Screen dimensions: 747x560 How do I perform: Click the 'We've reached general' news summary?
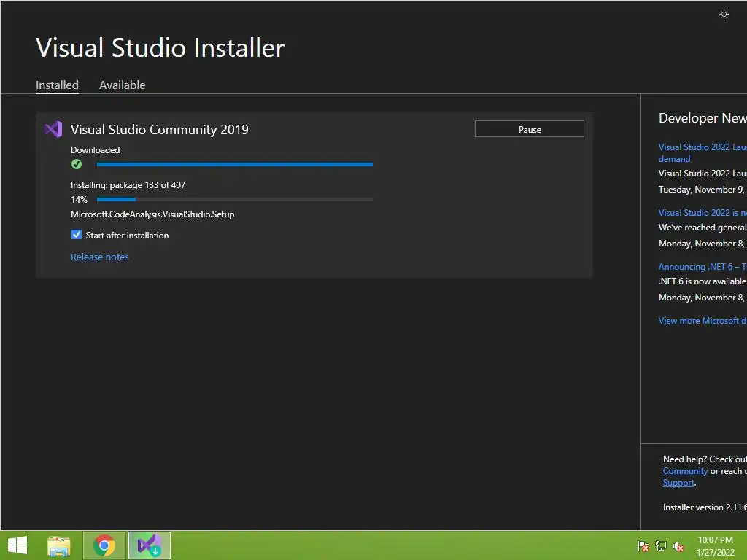tap(703, 227)
